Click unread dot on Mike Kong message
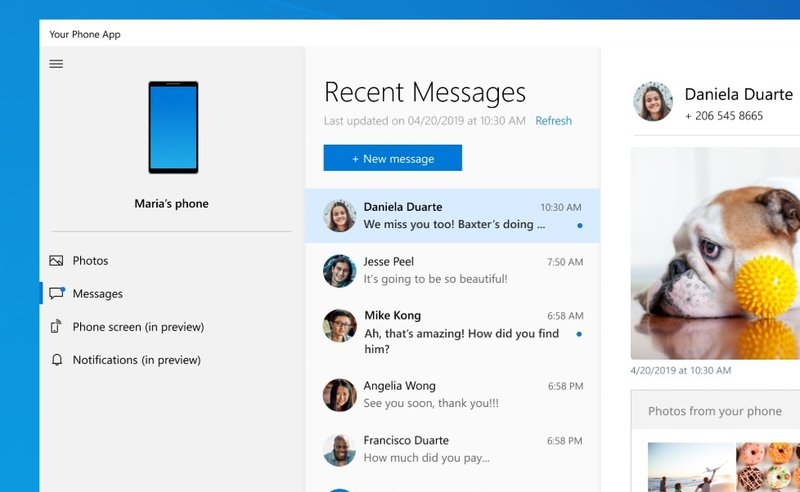The height and width of the screenshot is (492, 800). (x=579, y=334)
